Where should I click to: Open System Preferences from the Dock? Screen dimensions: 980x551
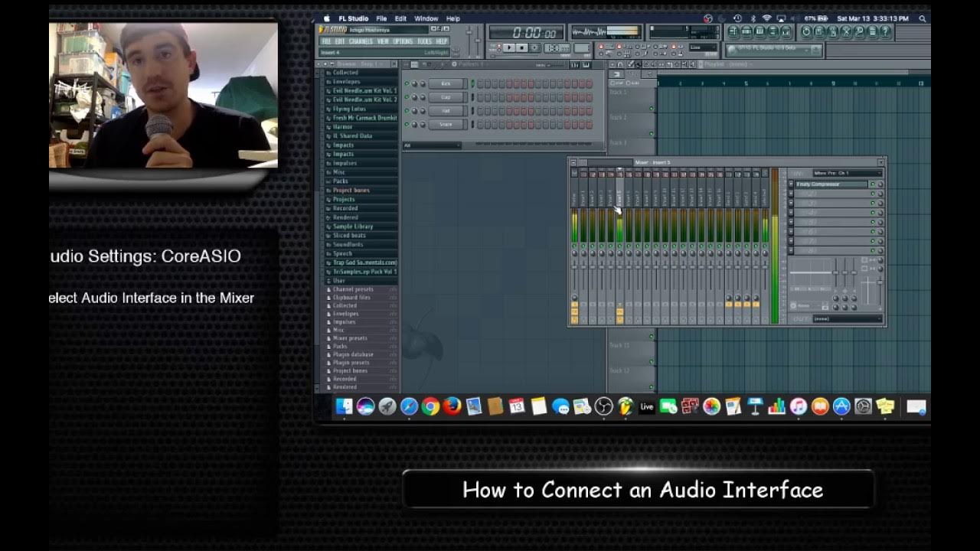[x=863, y=407]
